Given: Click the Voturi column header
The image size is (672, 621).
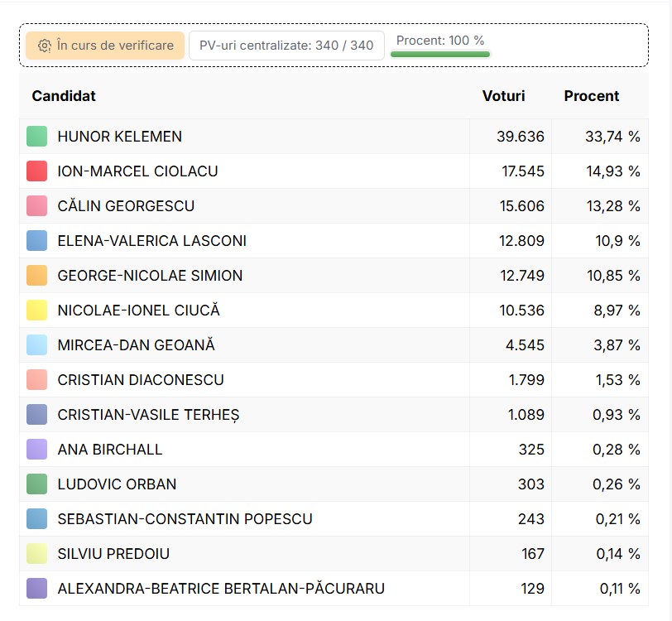Looking at the screenshot, I should coord(503,96).
